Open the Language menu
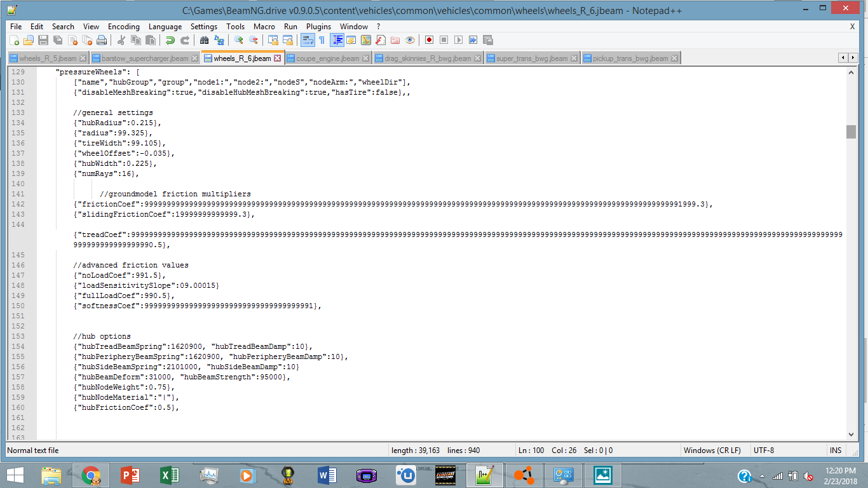This screenshot has height=488, width=868. [165, 27]
